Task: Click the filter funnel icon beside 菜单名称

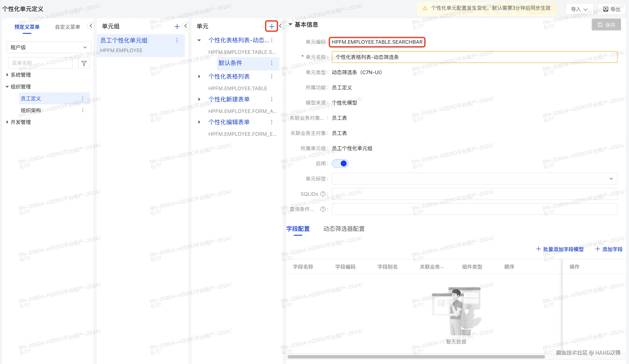Action: 84,63
